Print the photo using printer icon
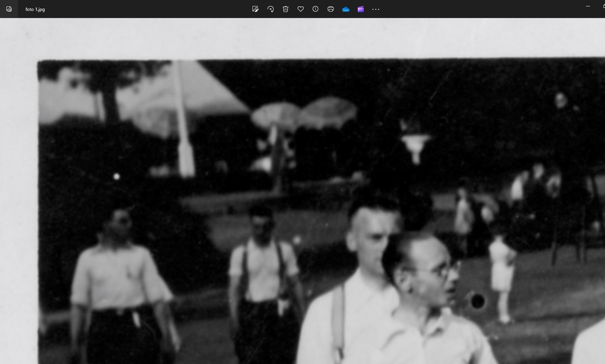Viewport: 605px width, 364px height. click(x=331, y=9)
